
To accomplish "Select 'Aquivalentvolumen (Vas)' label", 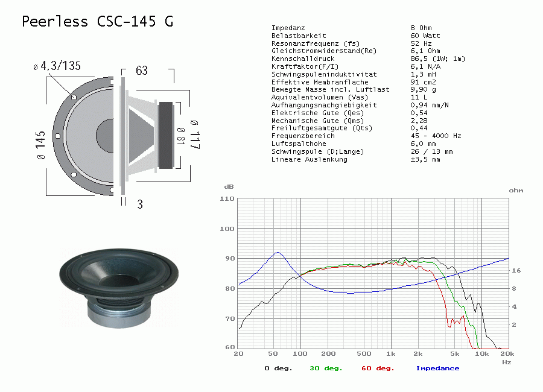I will (x=320, y=97).
